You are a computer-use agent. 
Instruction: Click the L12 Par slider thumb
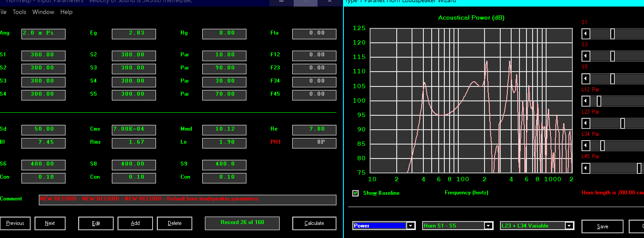coord(599,101)
